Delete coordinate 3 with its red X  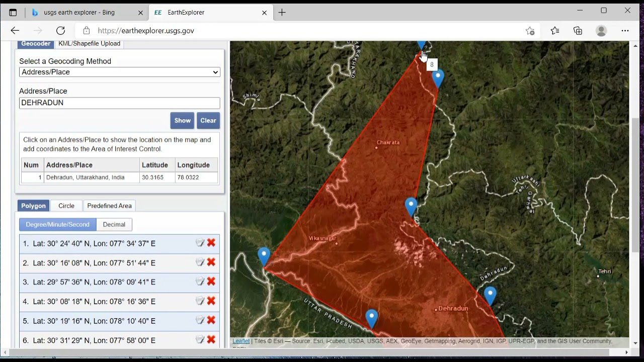[x=211, y=282]
